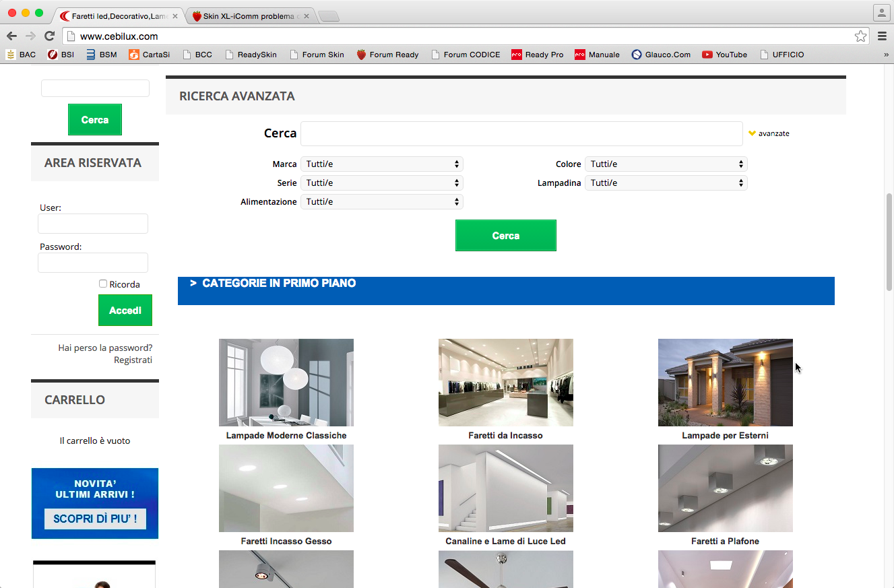Follow the Hai perso la password link
Image resolution: width=894 pixels, height=588 pixels.
(x=105, y=348)
